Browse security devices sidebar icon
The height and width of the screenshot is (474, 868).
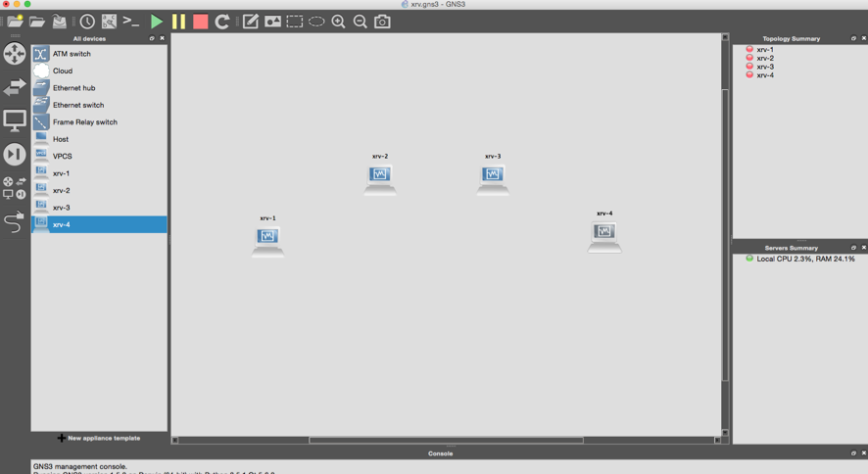[x=15, y=155]
